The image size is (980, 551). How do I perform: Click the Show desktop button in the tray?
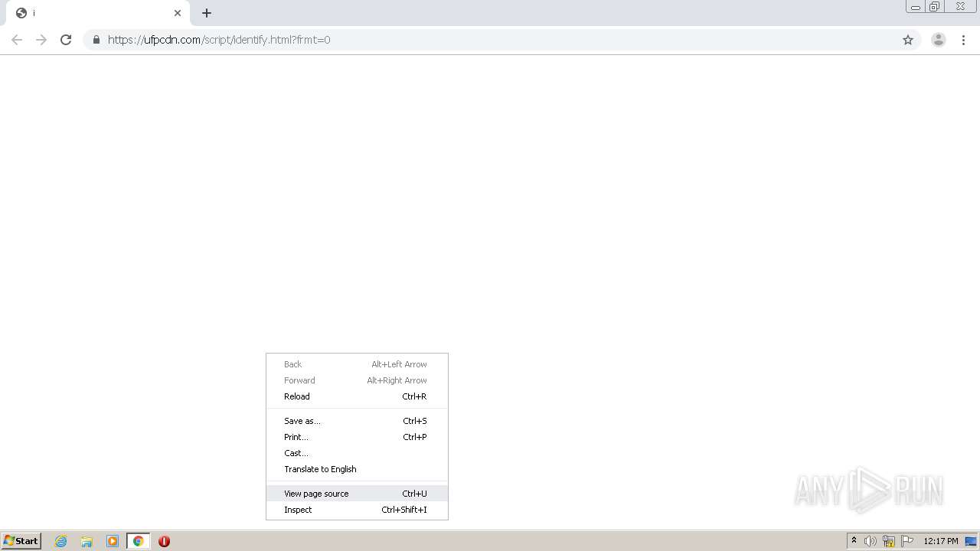971,541
